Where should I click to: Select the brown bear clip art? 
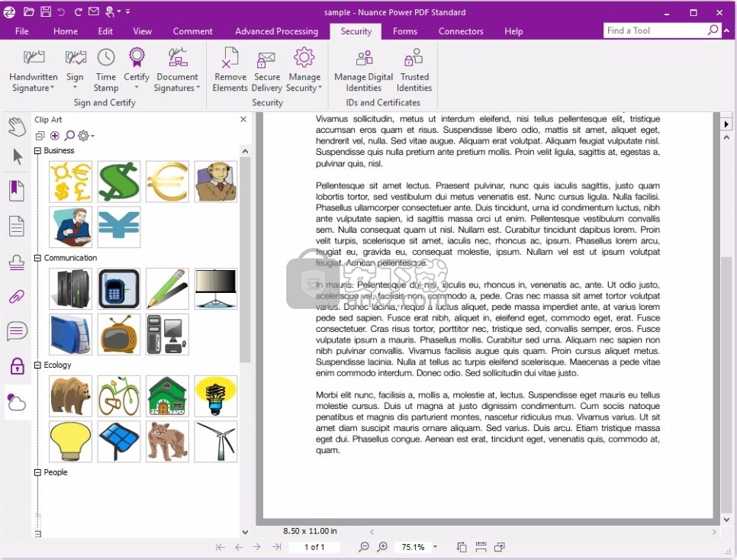tap(70, 396)
